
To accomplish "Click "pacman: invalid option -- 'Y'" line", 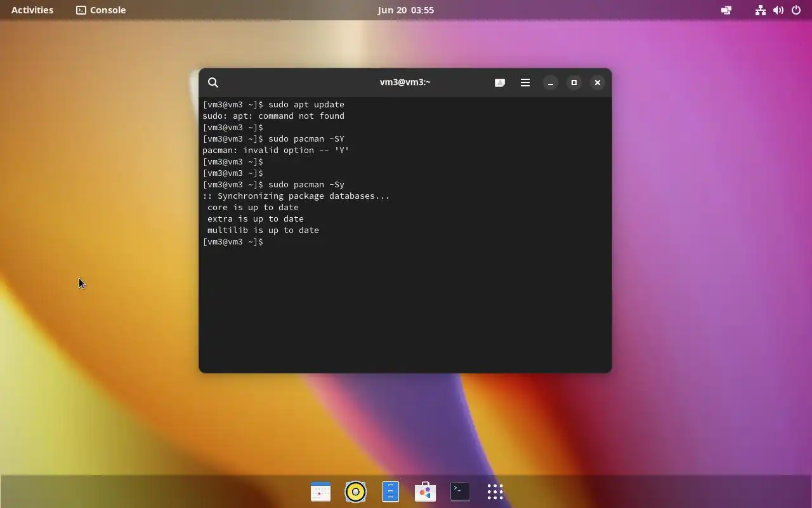I will click(276, 150).
